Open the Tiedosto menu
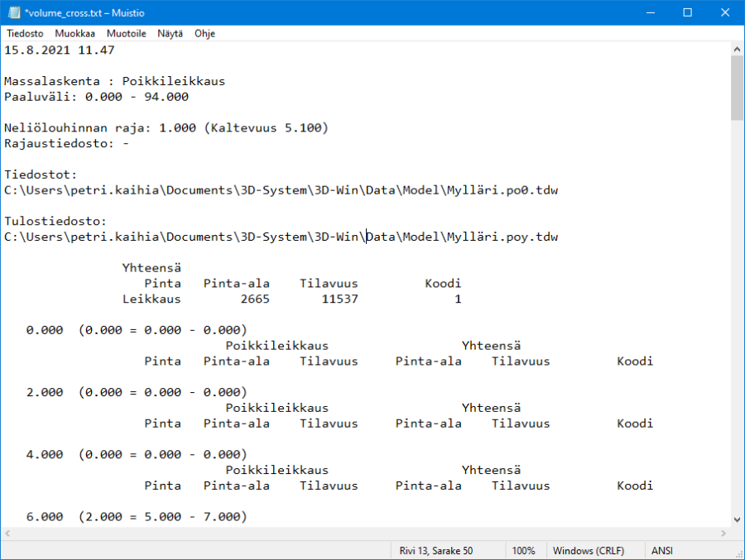 [x=25, y=34]
